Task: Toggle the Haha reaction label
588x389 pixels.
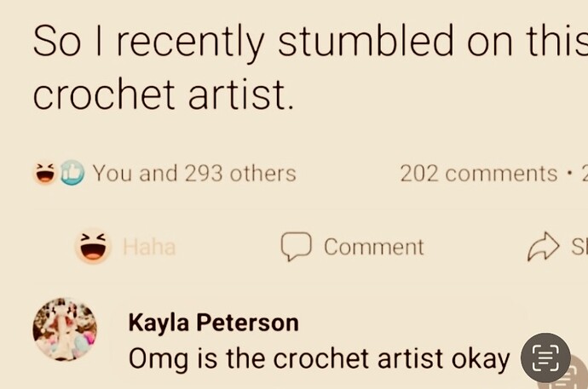Action: (149, 247)
